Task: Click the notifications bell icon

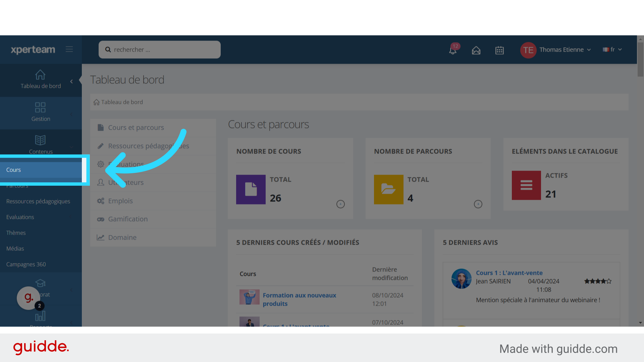Action: (x=453, y=50)
